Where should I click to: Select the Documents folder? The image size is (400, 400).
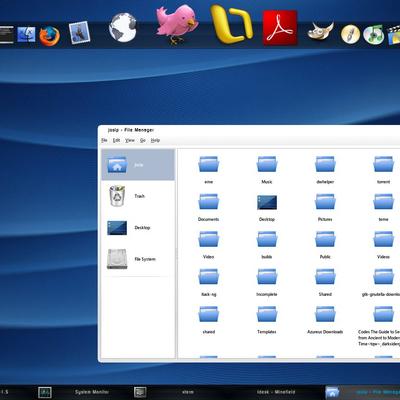pyautogui.click(x=209, y=207)
